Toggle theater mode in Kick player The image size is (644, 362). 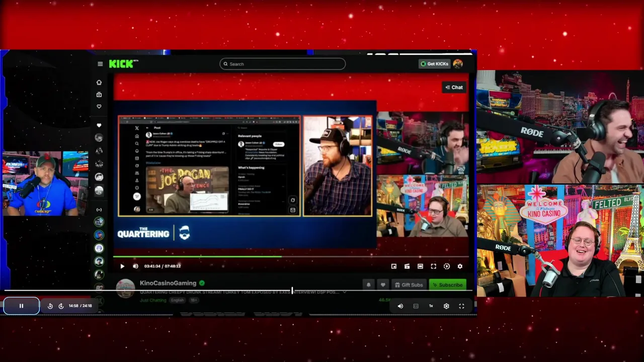click(420, 266)
